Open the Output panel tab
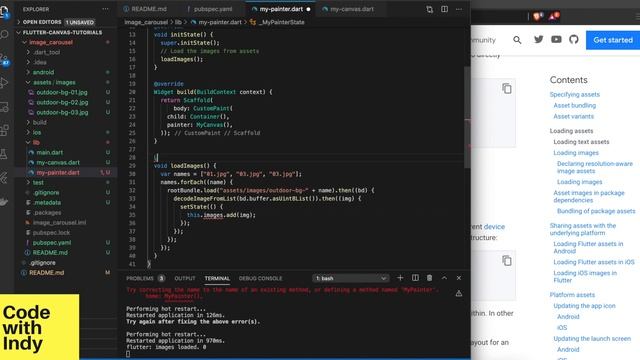Image resolution: width=640 pixels, height=360 pixels. point(185,278)
